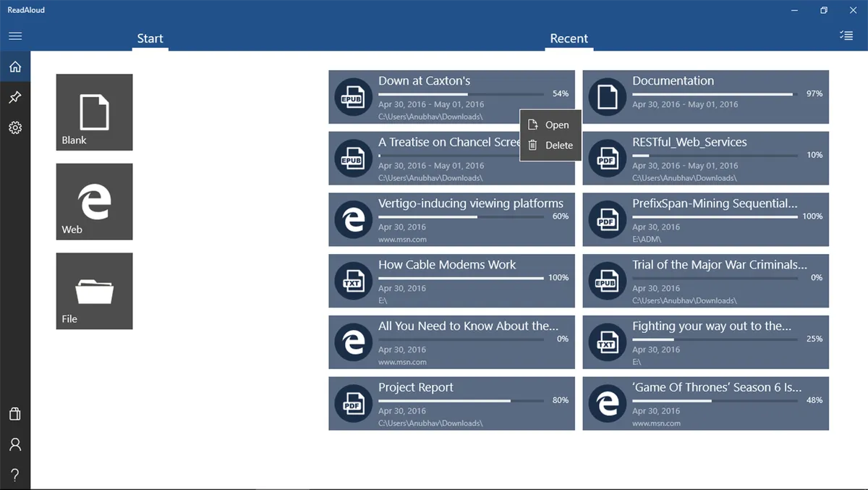Click the EPUB icon on Down at Caxton's
The height and width of the screenshot is (490, 868).
[x=353, y=96]
